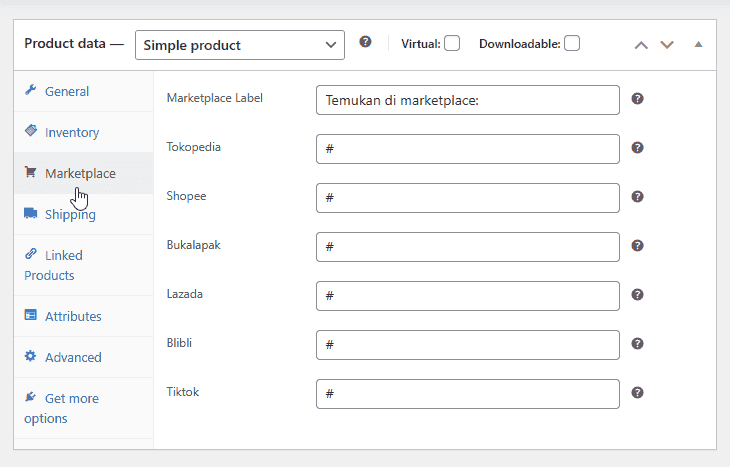This screenshot has height=467, width=730.
Task: Click the tag icon for Inventory
Action: [31, 130]
